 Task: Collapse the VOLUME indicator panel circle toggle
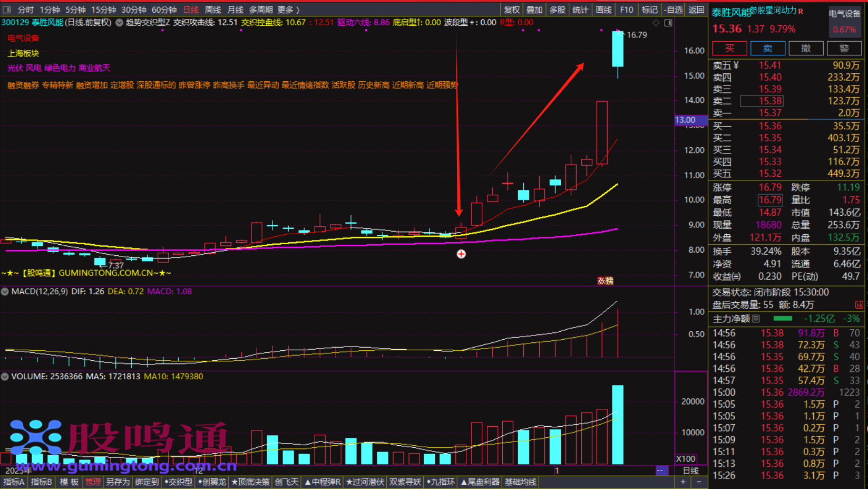(x=5, y=377)
